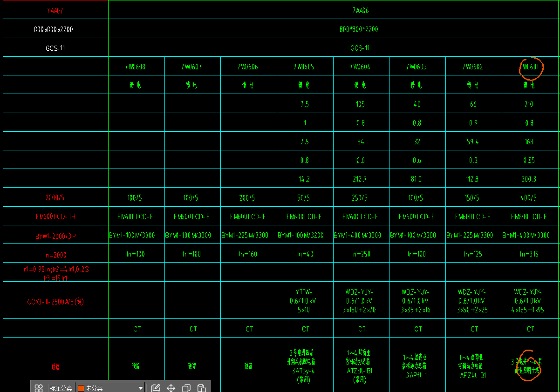Viewport: 560px width, 392px height.
Task: Click the cable spec 4x185+1x95
Action: coord(528,310)
